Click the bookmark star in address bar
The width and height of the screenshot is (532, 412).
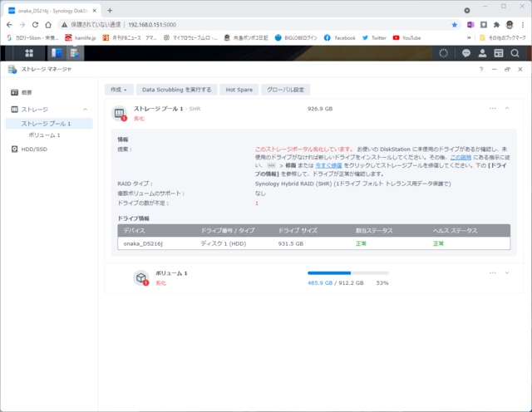click(x=455, y=25)
